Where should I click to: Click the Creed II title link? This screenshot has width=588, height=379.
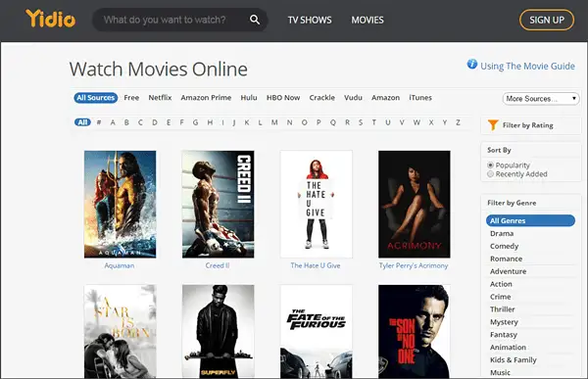click(218, 265)
